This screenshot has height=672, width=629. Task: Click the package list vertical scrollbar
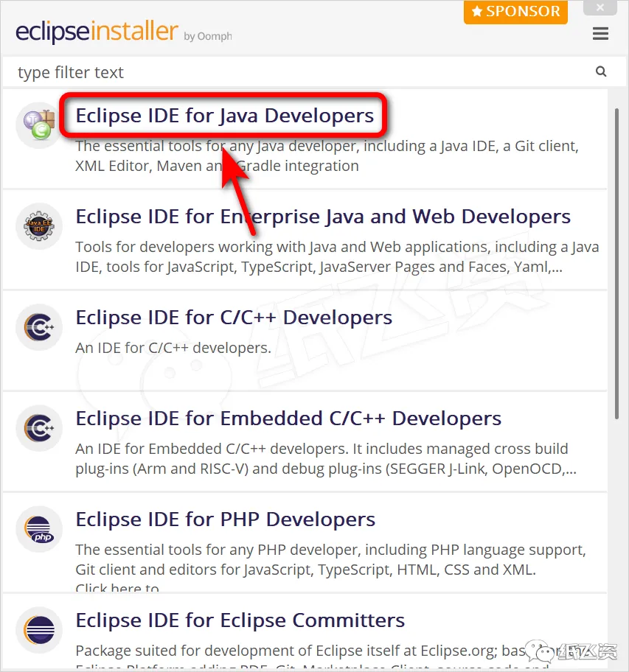tap(616, 264)
